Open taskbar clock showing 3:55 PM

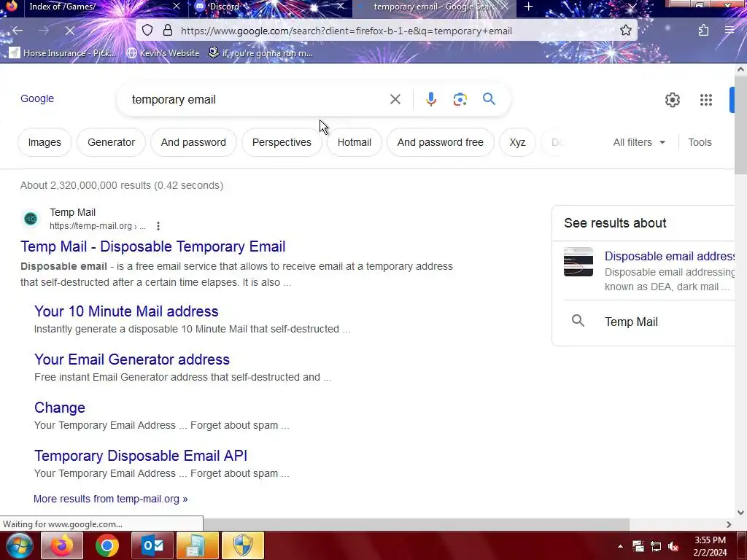click(710, 546)
